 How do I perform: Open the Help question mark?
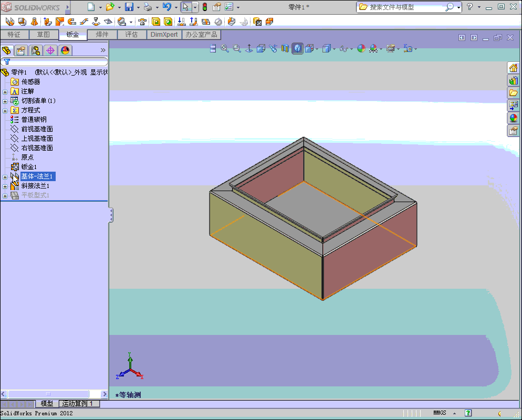(x=469, y=7)
